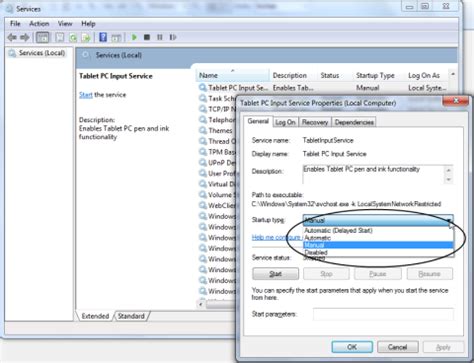Switch to the General tab
The image size is (474, 363).
[258, 121]
